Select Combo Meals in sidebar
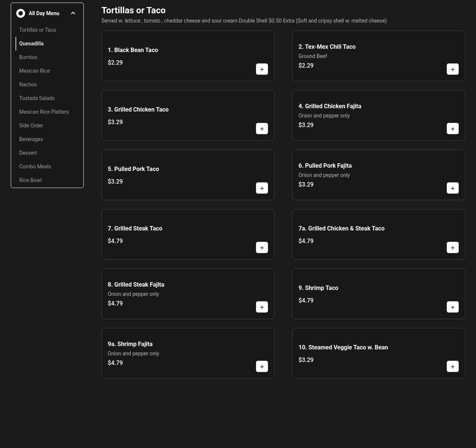The width and height of the screenshot is (476, 448). (35, 167)
